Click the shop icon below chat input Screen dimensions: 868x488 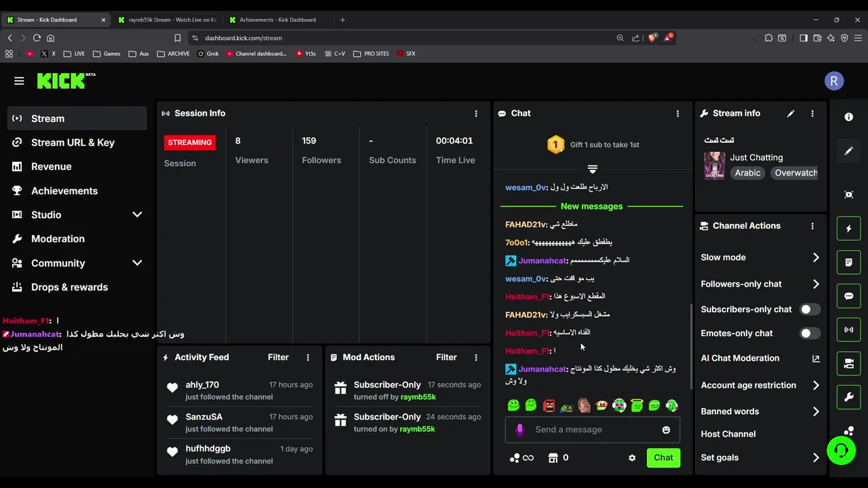553,458
